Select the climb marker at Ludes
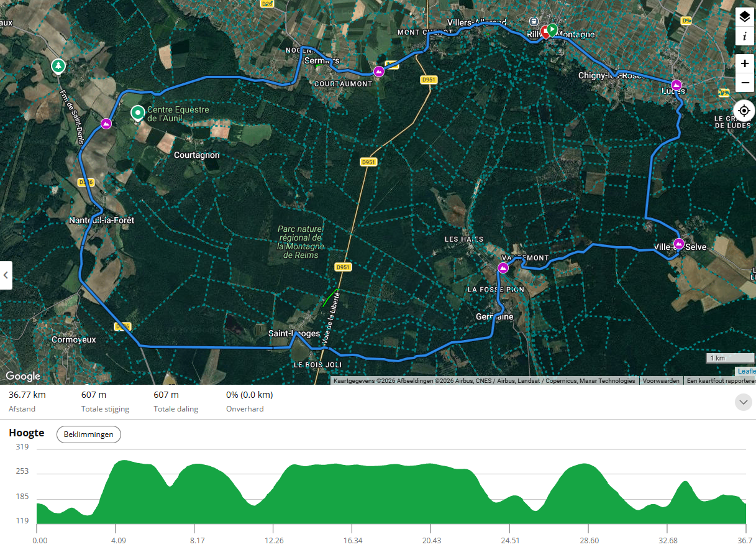756x547 pixels. coord(676,85)
